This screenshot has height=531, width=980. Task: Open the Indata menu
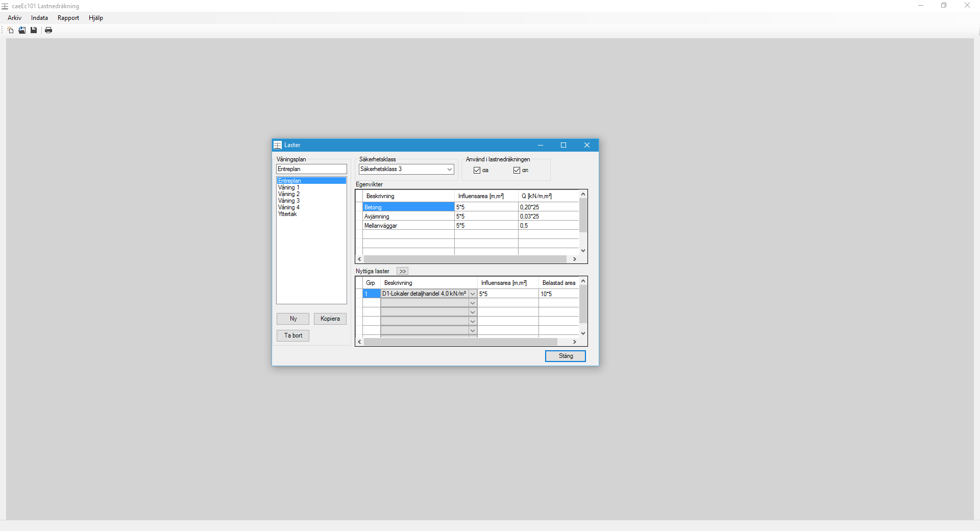[x=39, y=18]
